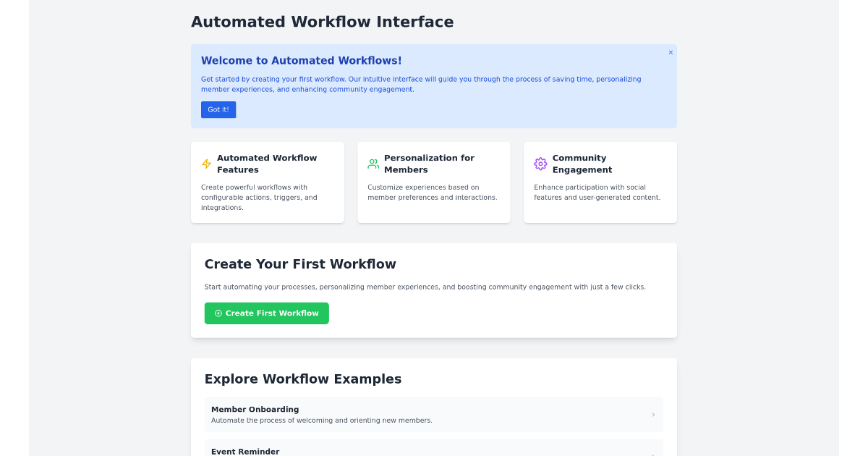Click the Automated Workflow Interface page title
The image size is (868, 456).
(x=323, y=22)
